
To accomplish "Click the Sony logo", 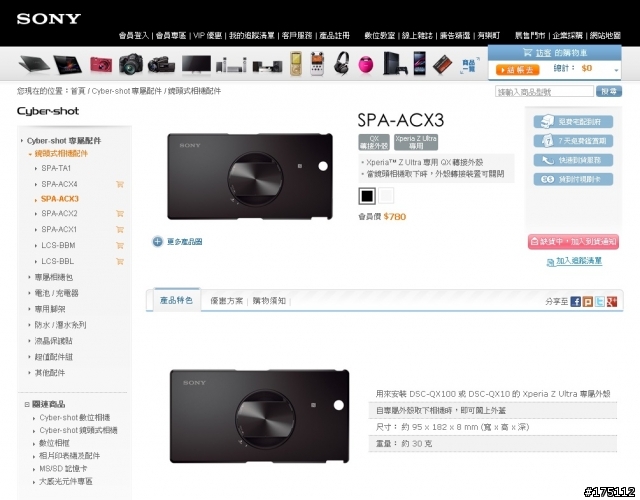I will click(49, 19).
